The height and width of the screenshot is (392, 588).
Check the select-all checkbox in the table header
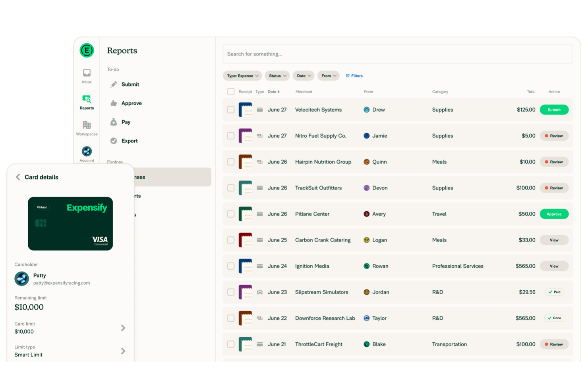click(x=231, y=91)
